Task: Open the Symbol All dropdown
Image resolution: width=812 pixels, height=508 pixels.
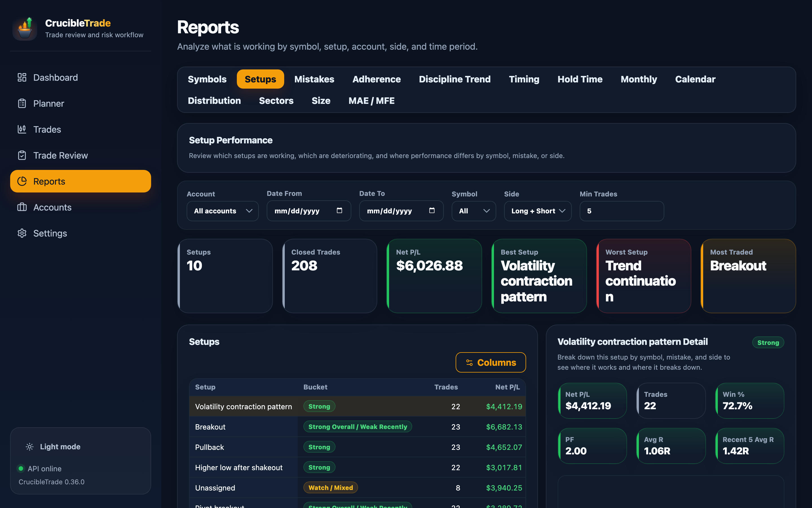Action: [473, 211]
